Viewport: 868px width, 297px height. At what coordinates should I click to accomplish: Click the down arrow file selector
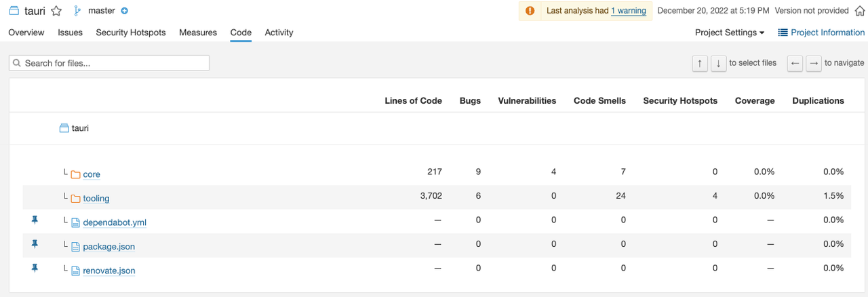tap(718, 63)
